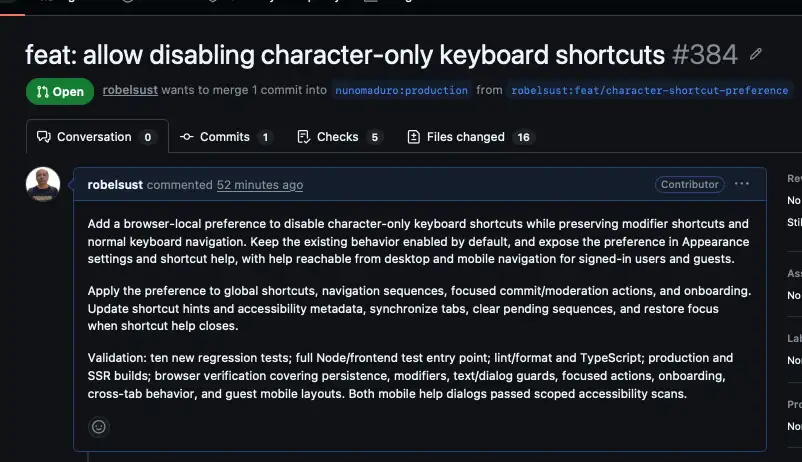Select the Conversation tab
Image resolution: width=802 pixels, height=462 pixels.
coord(97,137)
